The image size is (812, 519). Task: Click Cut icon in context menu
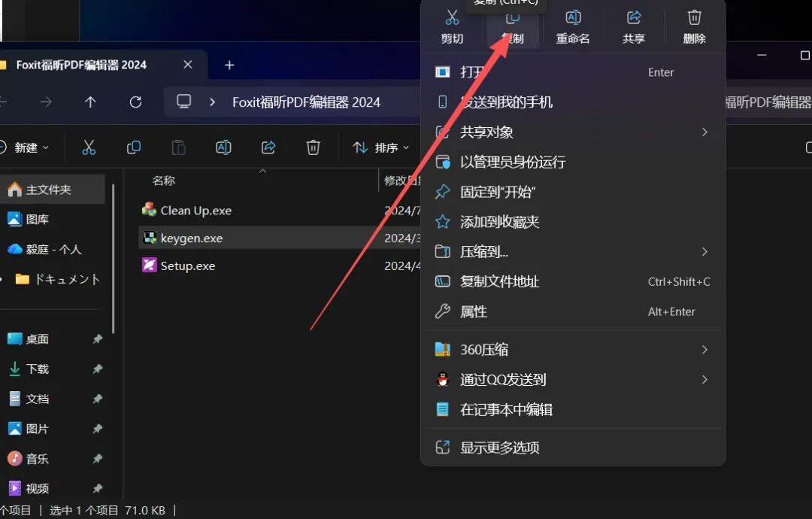[x=452, y=17]
